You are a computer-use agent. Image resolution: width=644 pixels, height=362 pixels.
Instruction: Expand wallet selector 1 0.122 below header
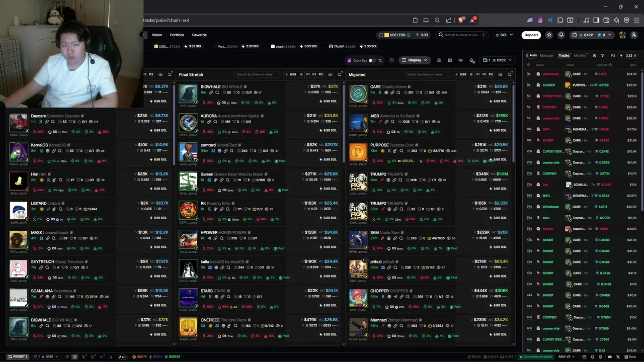pos(498,60)
